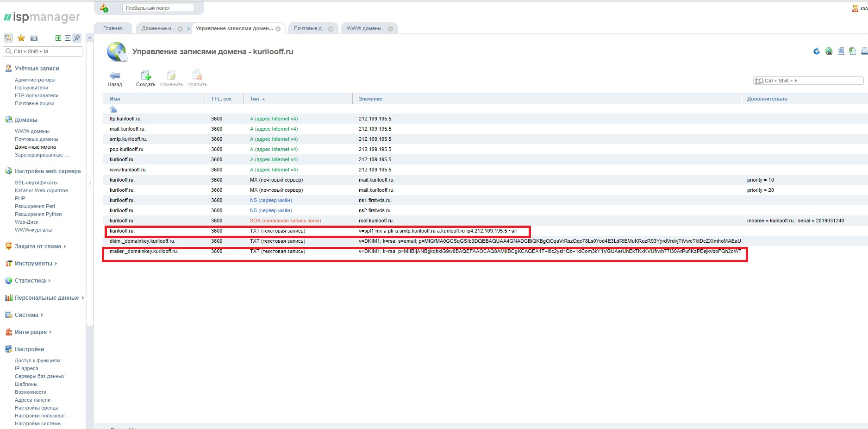The image size is (868, 429).
Task: Click the domain globe page icon
Action: [x=117, y=52]
